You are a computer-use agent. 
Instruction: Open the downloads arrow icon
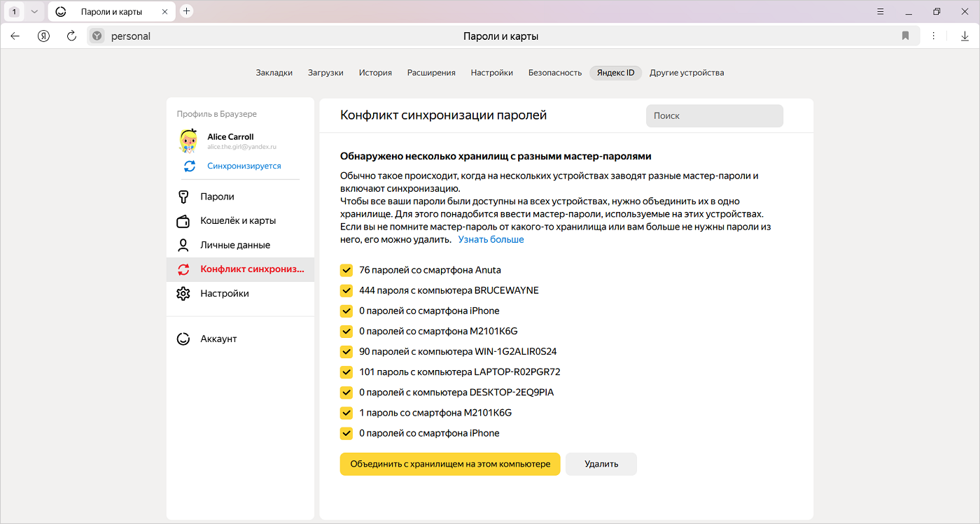point(965,36)
